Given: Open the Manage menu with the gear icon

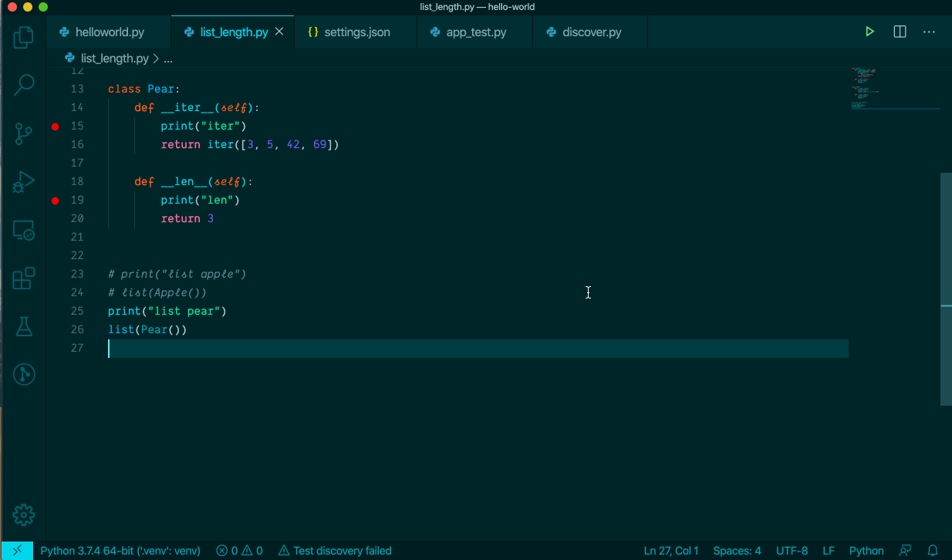Looking at the screenshot, I should [x=23, y=514].
